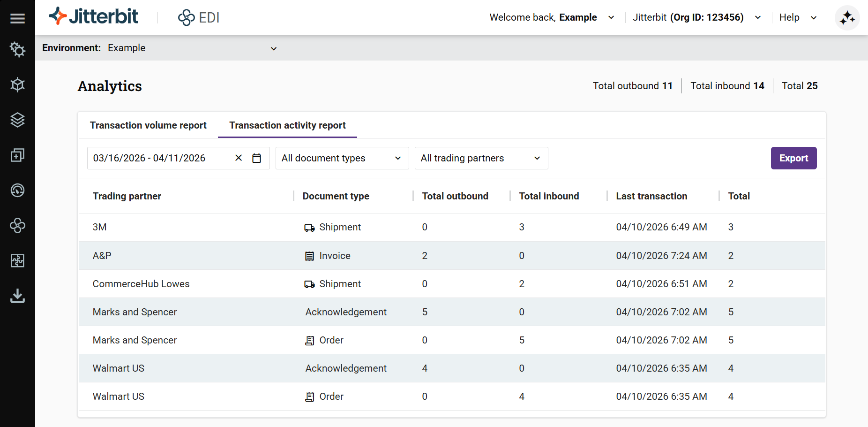Click the Shipment truck icon in 3M row
The width and height of the screenshot is (868, 427).
pyautogui.click(x=309, y=228)
